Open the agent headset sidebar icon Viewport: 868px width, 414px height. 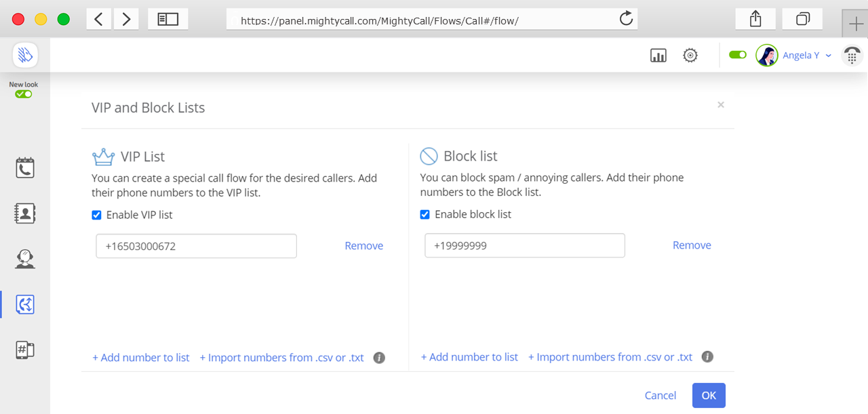point(25,259)
